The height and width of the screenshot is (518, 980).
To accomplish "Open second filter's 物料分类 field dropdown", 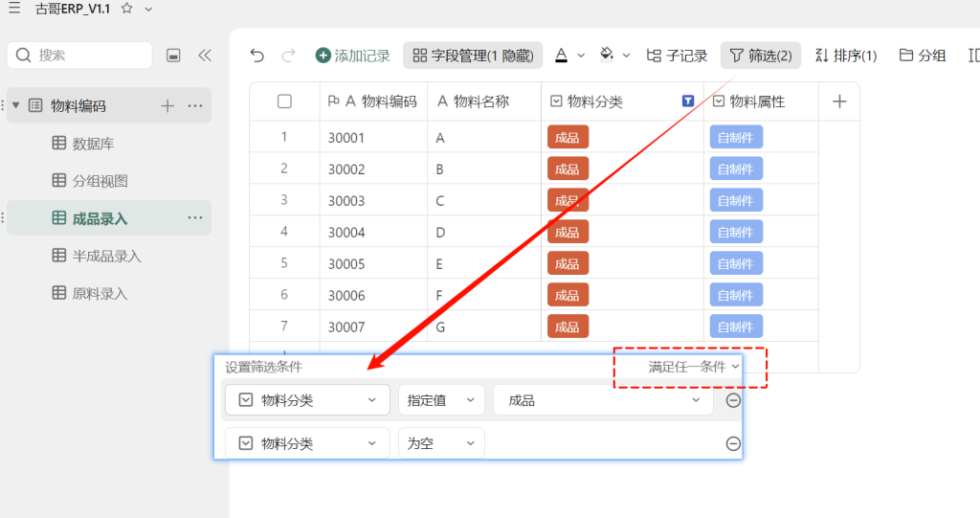I will click(x=307, y=443).
